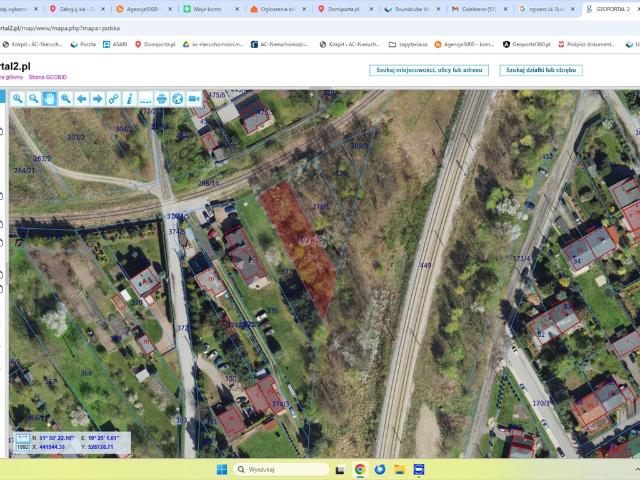Click the globe icon in map toolbar
640x480 pixels.
pyautogui.click(x=178, y=98)
